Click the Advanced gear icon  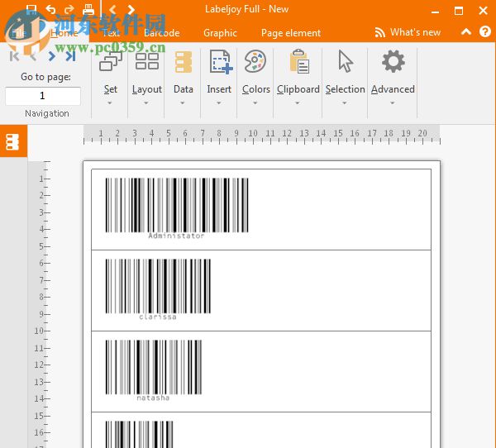click(393, 61)
